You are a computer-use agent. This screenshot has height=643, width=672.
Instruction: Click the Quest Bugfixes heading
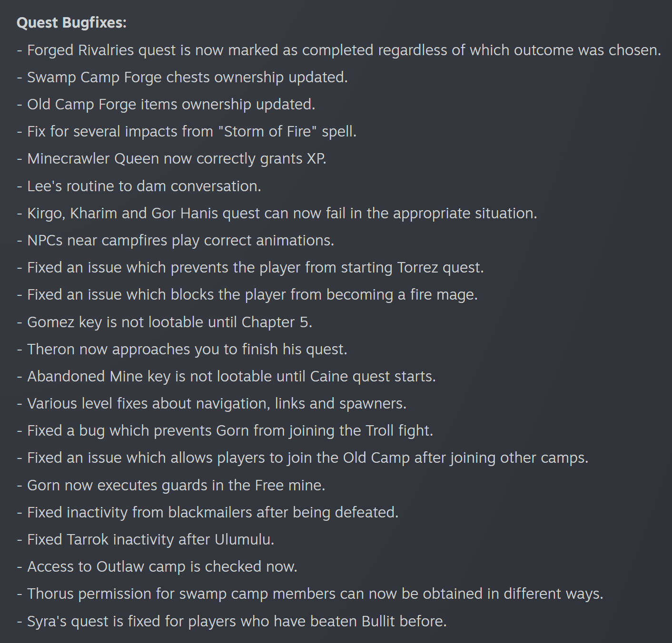[x=71, y=23]
